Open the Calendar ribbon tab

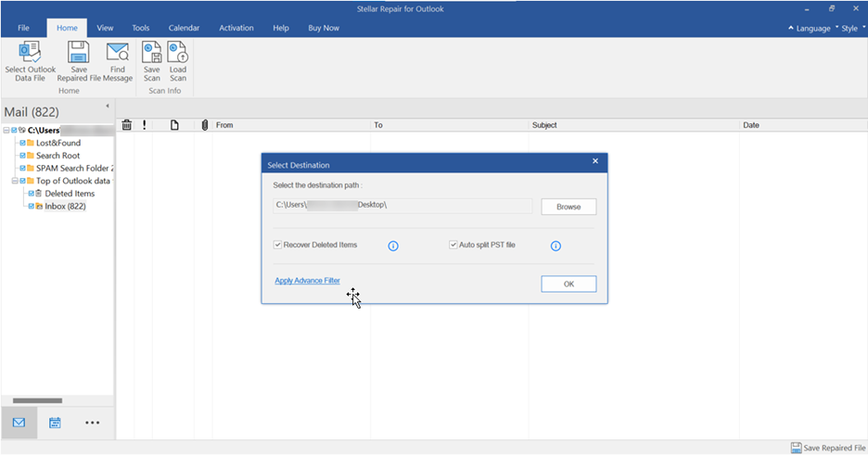(184, 28)
